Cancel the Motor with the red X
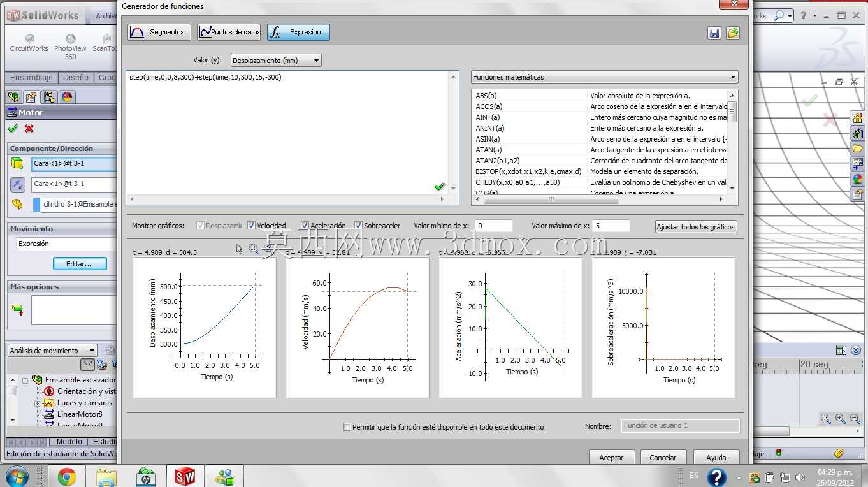 pyautogui.click(x=29, y=129)
